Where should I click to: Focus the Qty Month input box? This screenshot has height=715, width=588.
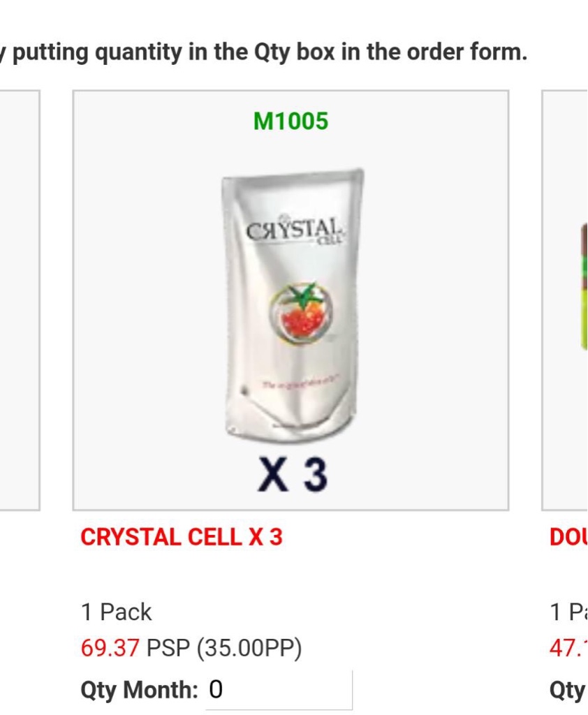279,690
